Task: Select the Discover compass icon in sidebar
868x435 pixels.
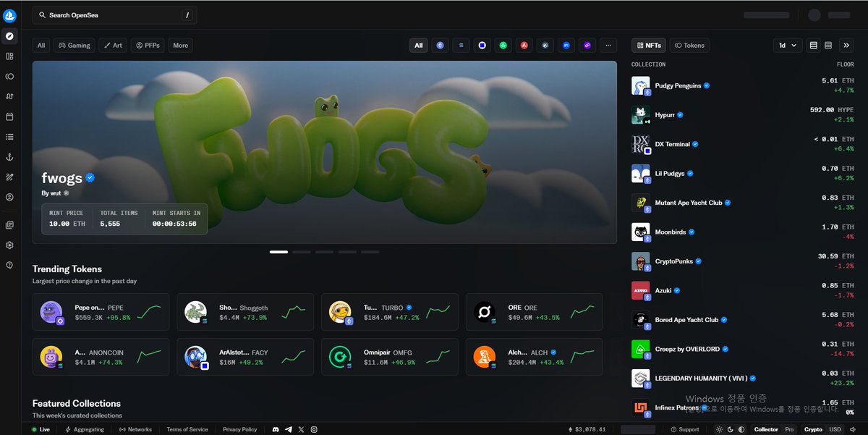Action: 9,36
